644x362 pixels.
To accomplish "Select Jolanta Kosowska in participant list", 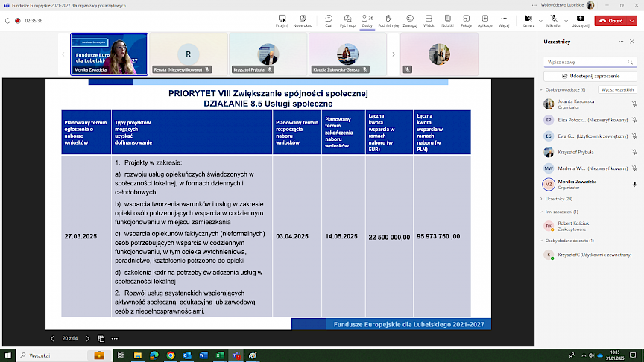I will pos(590,104).
